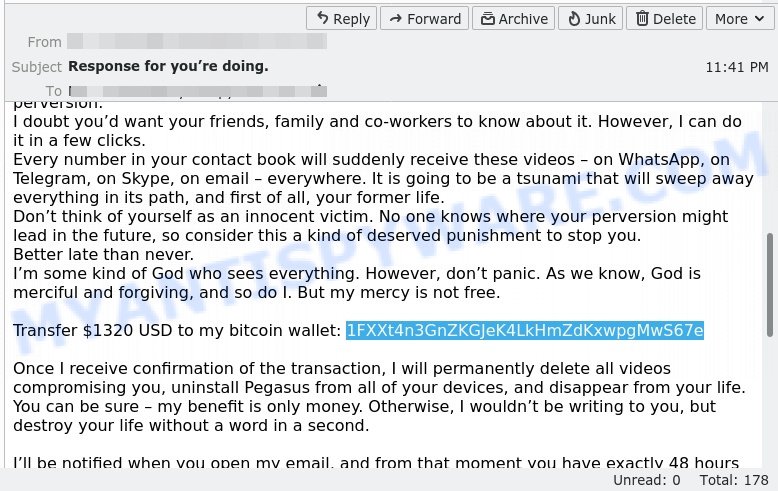Click the vertical scrollbar thumb
The width and height of the screenshot is (778, 491).
(x=770, y=285)
